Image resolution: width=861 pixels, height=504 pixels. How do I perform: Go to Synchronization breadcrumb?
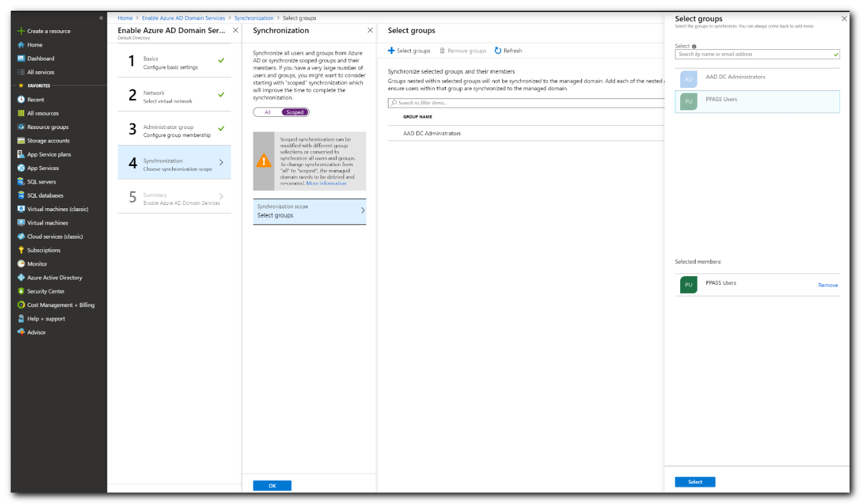(x=254, y=18)
